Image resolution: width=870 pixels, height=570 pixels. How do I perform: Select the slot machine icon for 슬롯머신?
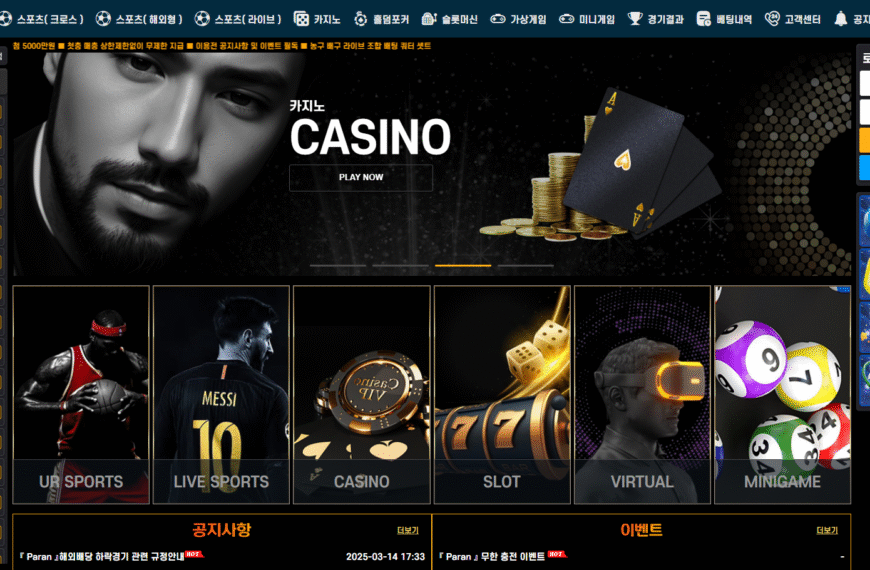(429, 19)
